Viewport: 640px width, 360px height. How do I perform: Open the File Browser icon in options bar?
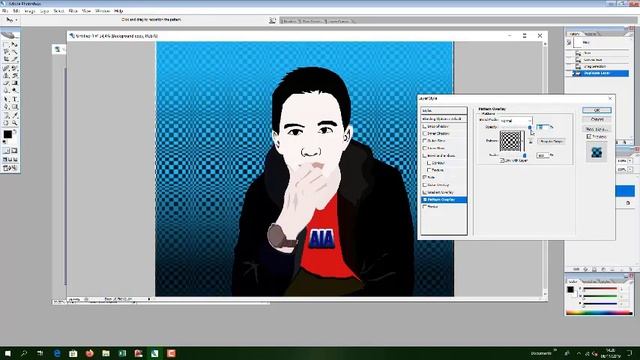tap(272, 20)
